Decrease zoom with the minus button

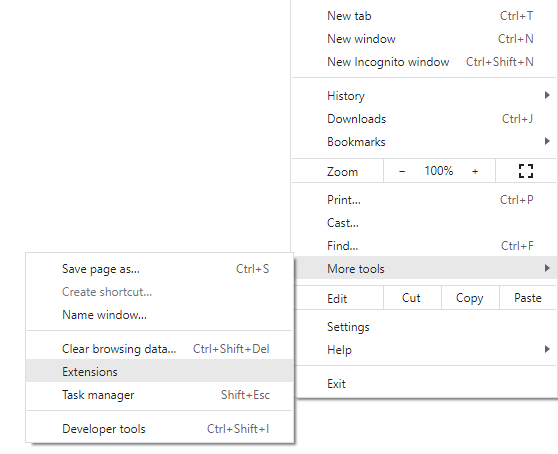pos(402,171)
